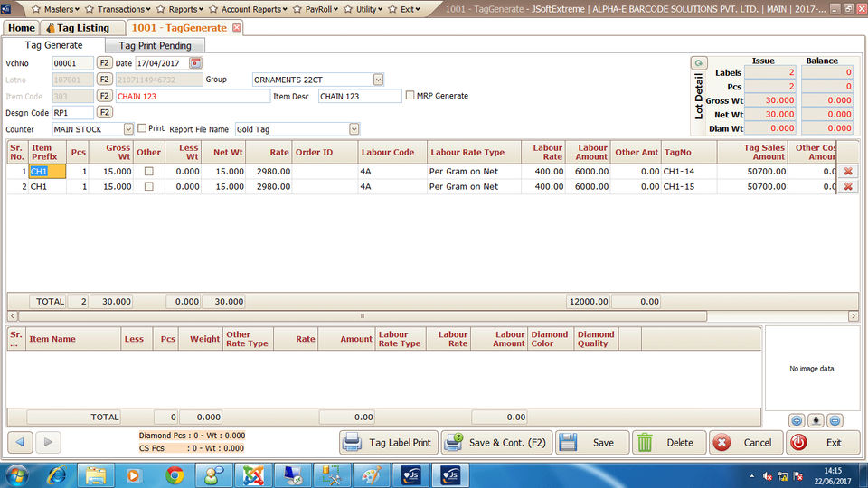Click the VchNo input field
The width and height of the screenshot is (868, 488).
coord(72,63)
